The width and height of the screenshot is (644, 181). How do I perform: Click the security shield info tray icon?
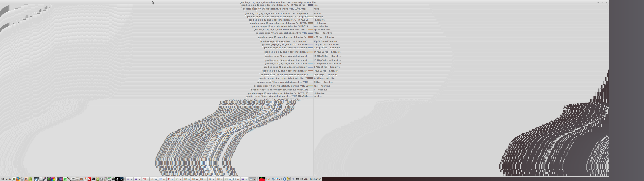(273, 179)
